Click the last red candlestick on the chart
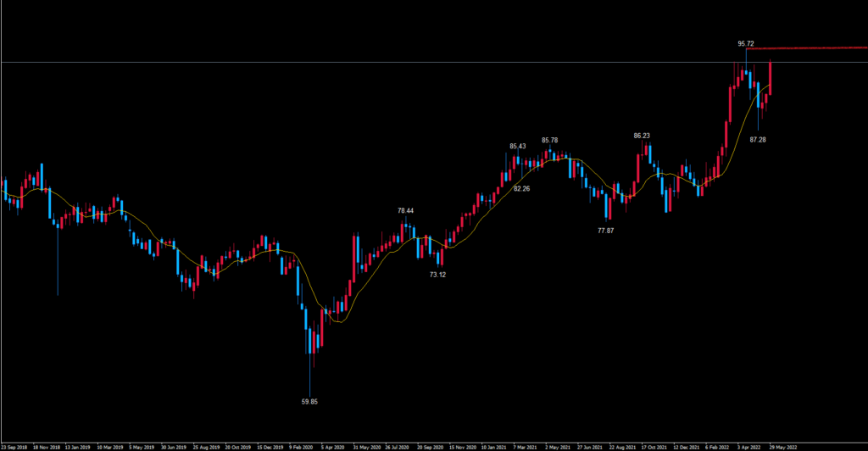 pyautogui.click(x=770, y=78)
